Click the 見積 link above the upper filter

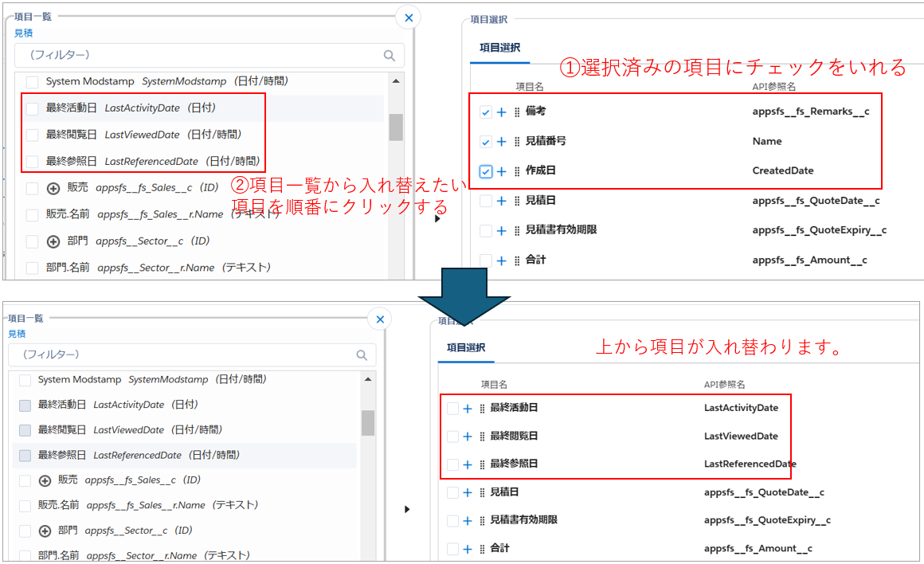click(23, 33)
